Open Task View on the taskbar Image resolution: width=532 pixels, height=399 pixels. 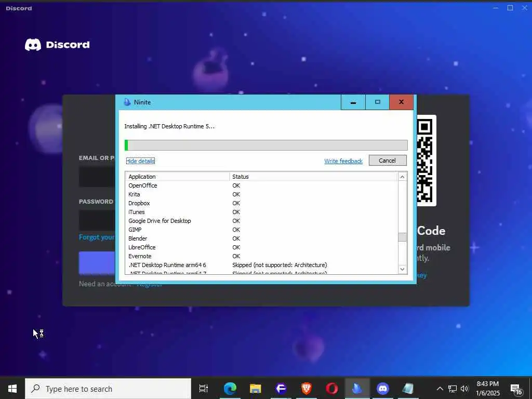(x=204, y=389)
